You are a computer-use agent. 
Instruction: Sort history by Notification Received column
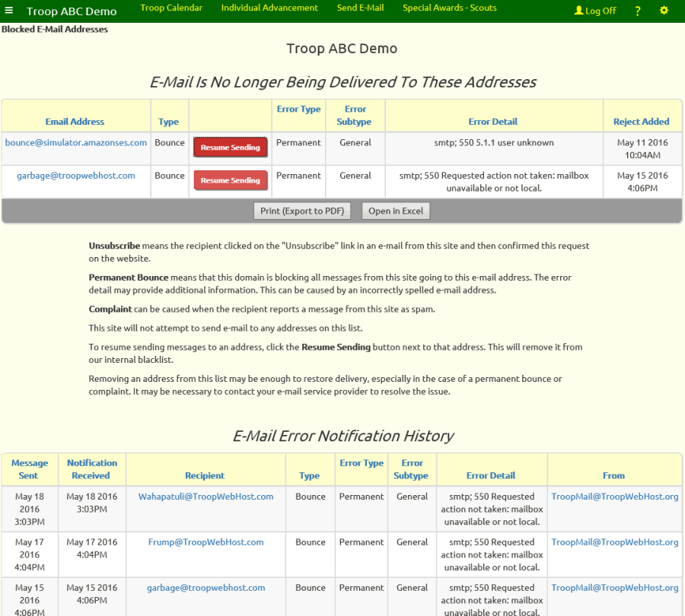coord(92,469)
